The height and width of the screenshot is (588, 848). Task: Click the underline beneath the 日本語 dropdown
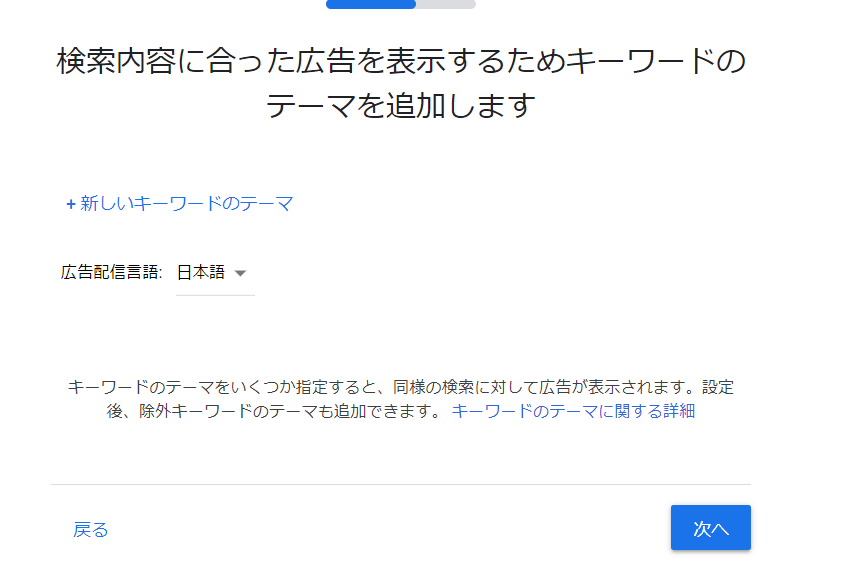(215, 295)
